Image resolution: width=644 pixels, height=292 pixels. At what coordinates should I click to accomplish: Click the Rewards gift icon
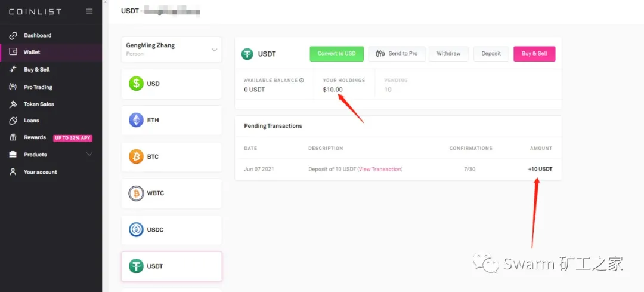(13, 137)
